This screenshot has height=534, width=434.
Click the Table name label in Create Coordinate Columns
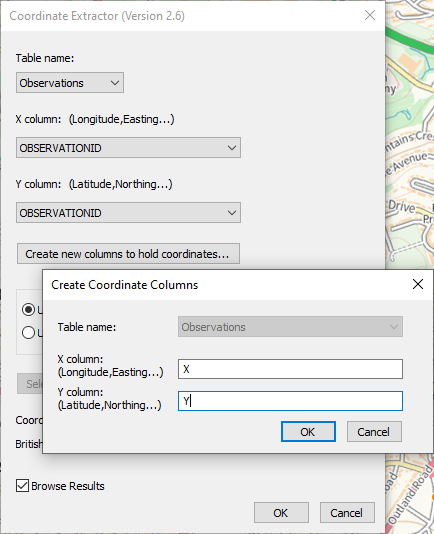tap(87, 327)
